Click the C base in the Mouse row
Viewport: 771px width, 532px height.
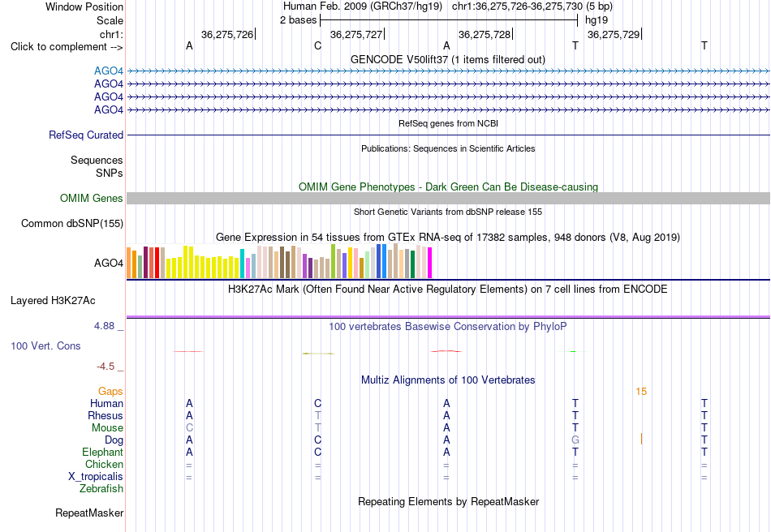[x=189, y=428]
